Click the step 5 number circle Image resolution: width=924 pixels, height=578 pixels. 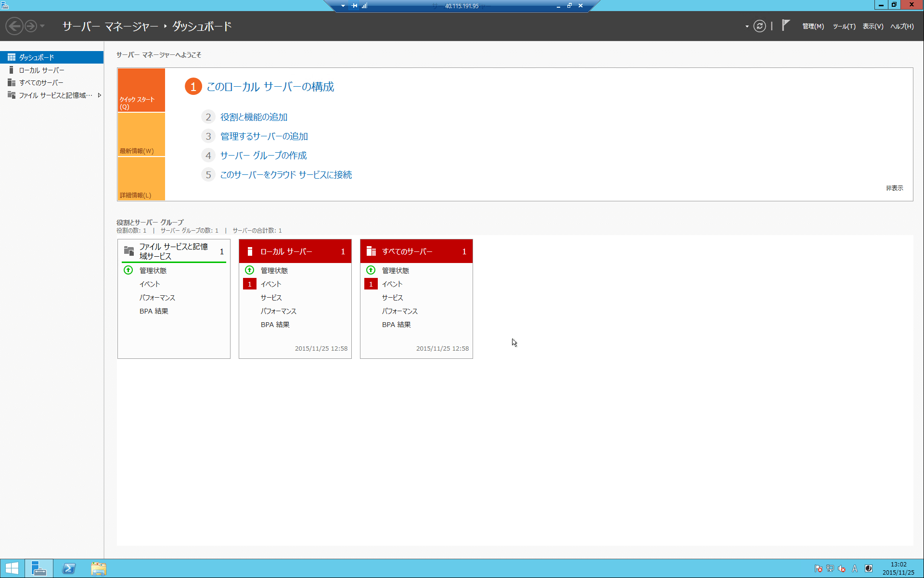tap(208, 175)
